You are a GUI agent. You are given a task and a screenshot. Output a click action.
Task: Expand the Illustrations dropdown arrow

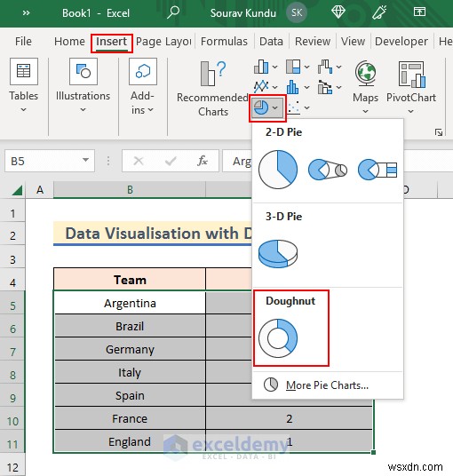pyautogui.click(x=83, y=109)
